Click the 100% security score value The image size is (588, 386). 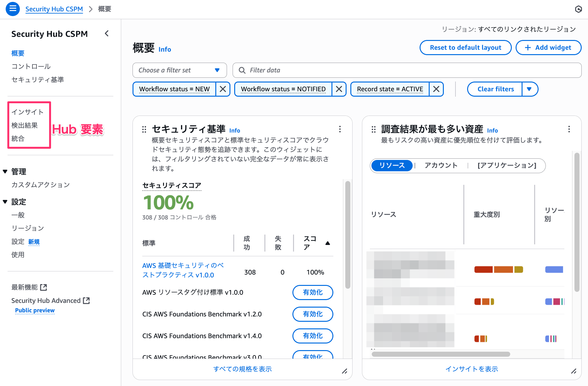pos(168,202)
